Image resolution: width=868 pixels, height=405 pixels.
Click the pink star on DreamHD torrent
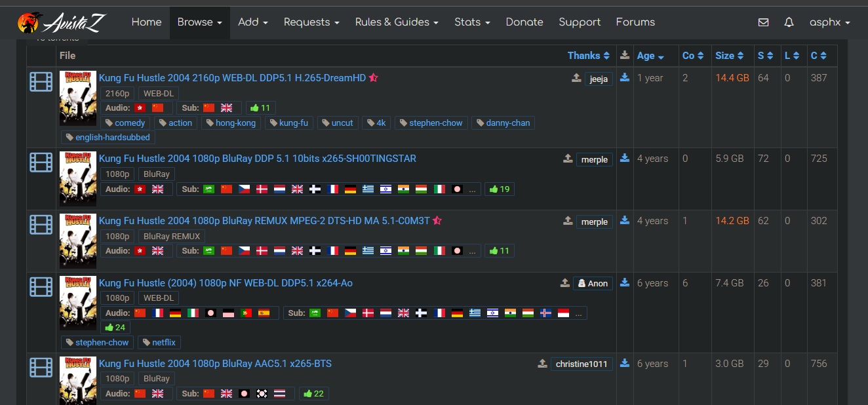point(374,77)
